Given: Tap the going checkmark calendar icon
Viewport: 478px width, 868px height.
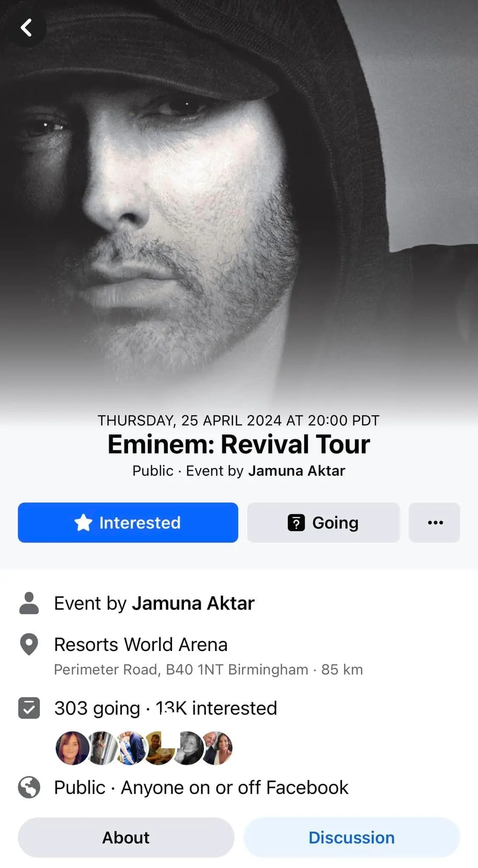Looking at the screenshot, I should (29, 708).
